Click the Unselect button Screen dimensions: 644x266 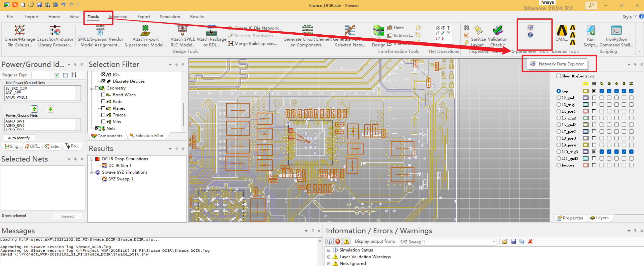click(x=67, y=216)
